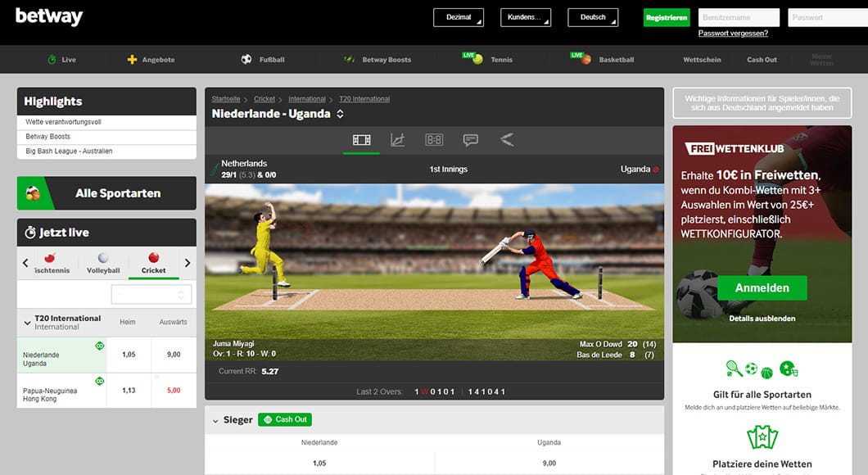This screenshot has height=475, width=868.
Task: Click the basketball live icon
Action: click(585, 59)
